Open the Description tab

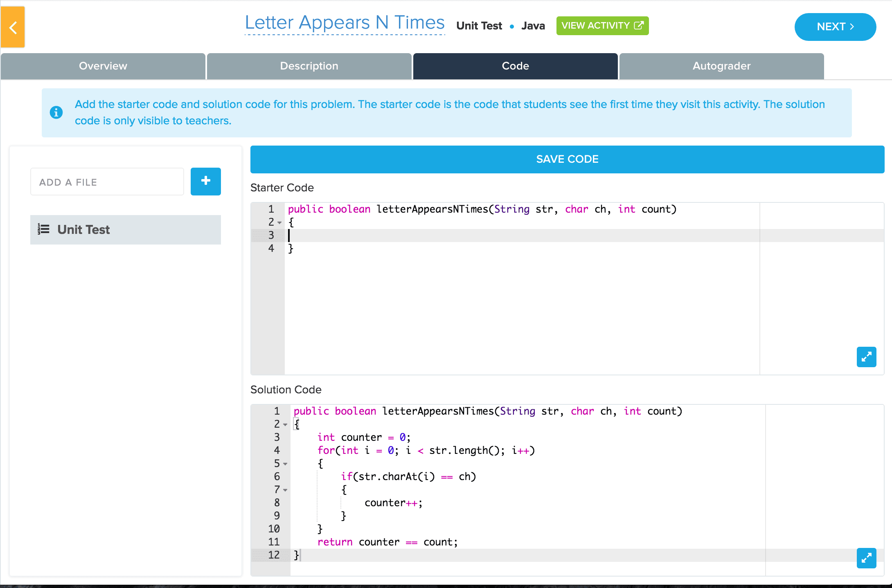coord(309,66)
